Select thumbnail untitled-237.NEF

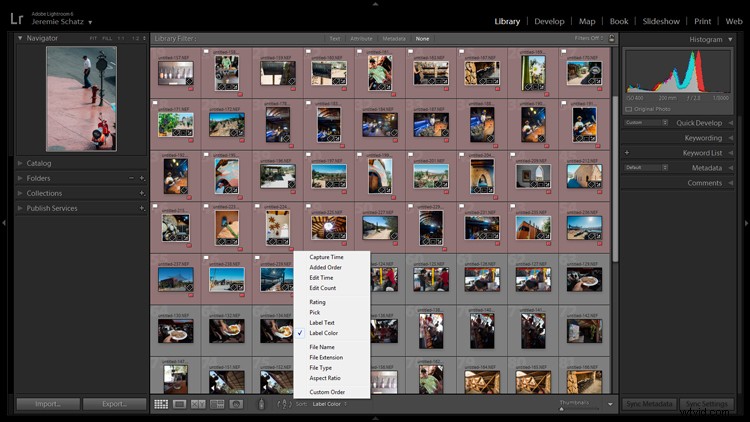pos(176,279)
